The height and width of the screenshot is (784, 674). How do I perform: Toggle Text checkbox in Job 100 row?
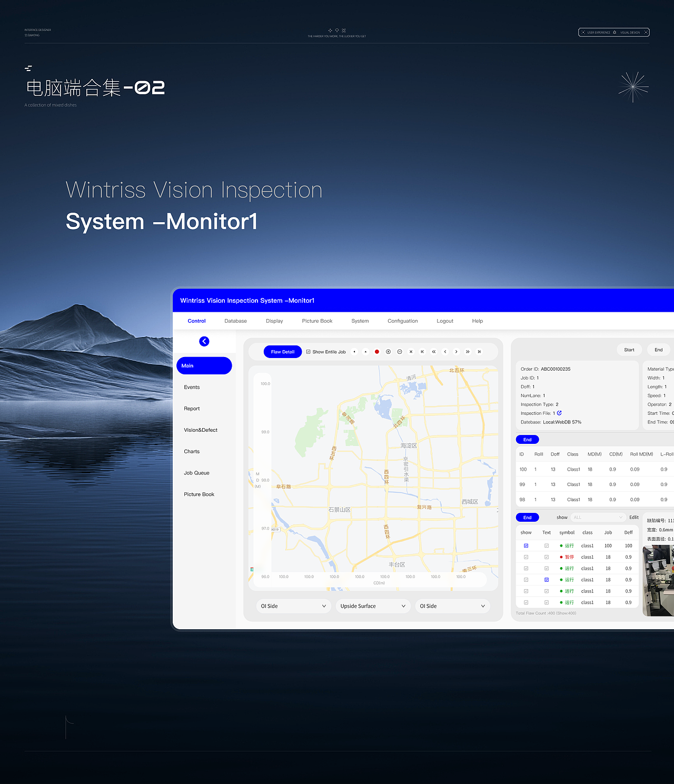[547, 546]
